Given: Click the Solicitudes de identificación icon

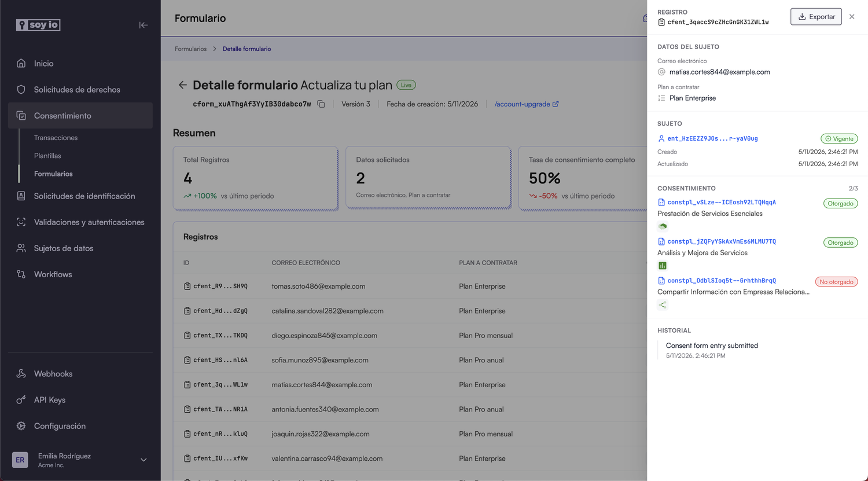Looking at the screenshot, I should pos(21,196).
